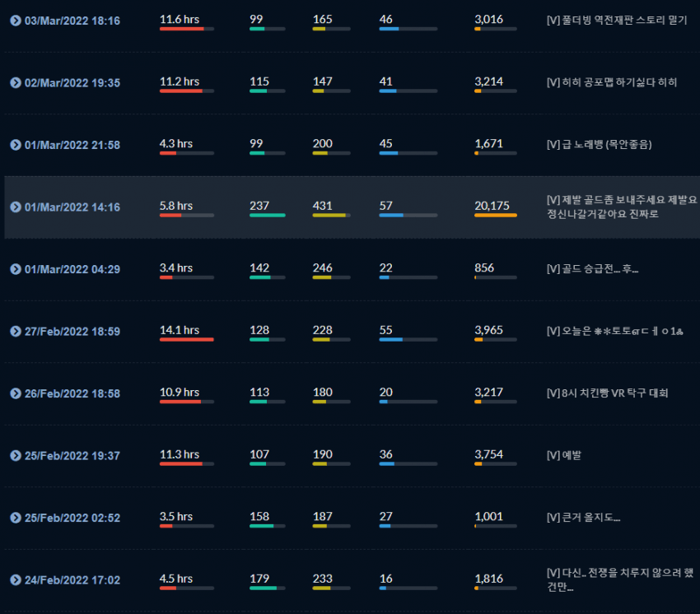Click arrow icon beside 01/Mar/2022 14:16

click(x=16, y=207)
